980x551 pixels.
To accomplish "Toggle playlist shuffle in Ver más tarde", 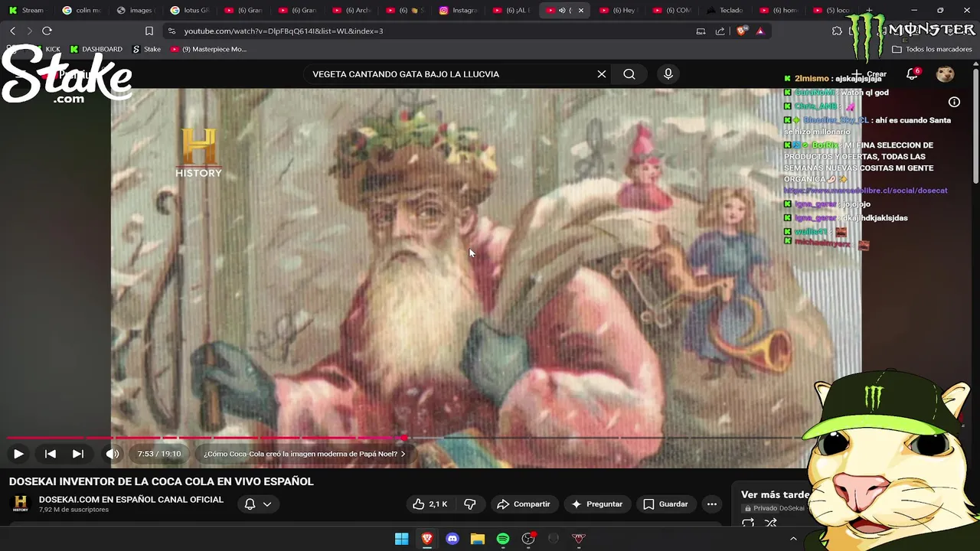I will click(x=771, y=523).
